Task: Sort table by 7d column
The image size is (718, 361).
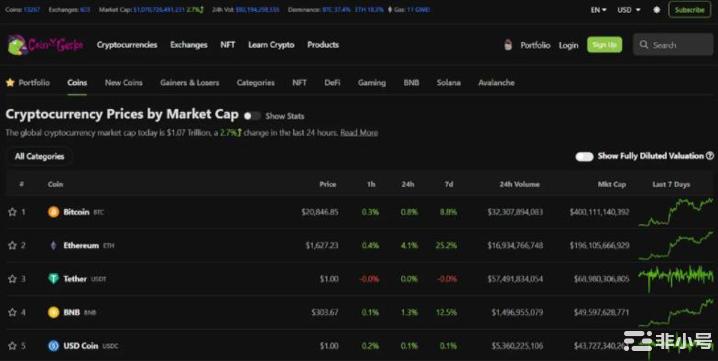Action: (449, 184)
